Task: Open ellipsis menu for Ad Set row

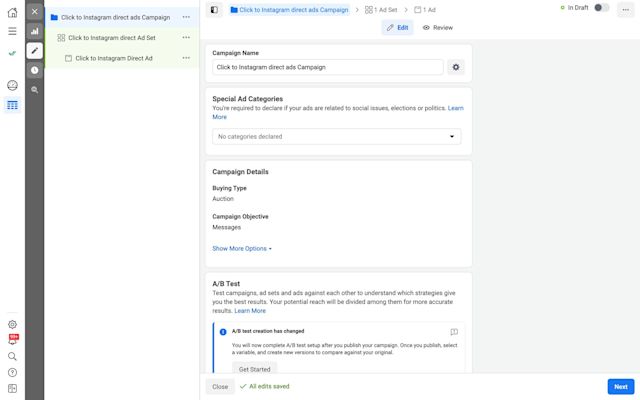Action: pos(186,37)
